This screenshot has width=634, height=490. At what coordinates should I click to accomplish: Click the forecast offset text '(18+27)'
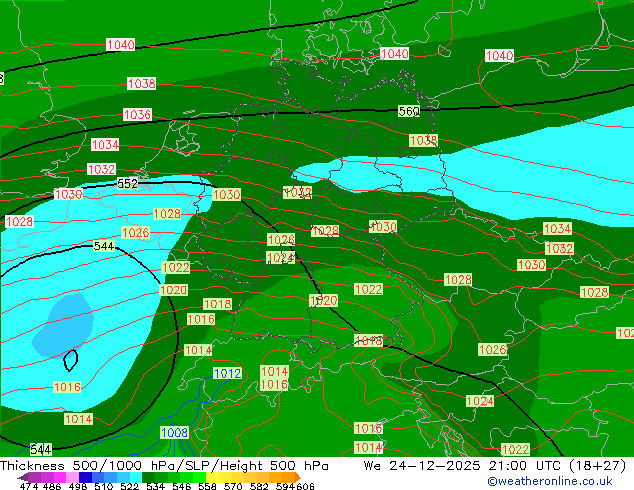tap(598, 466)
